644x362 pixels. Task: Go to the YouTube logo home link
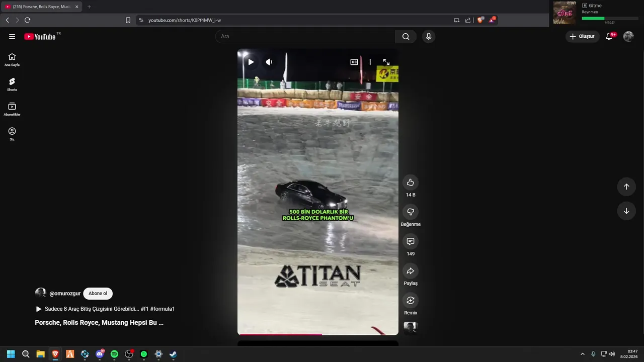(40, 37)
